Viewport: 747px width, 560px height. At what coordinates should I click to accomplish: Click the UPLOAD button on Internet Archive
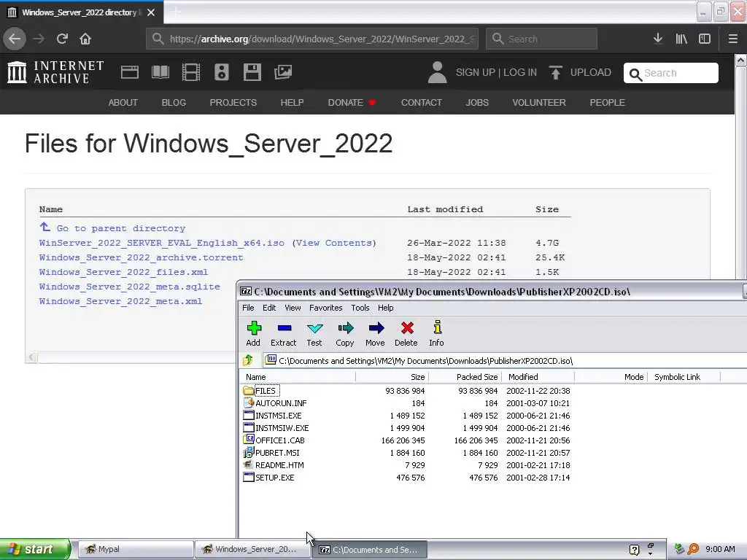580,72
